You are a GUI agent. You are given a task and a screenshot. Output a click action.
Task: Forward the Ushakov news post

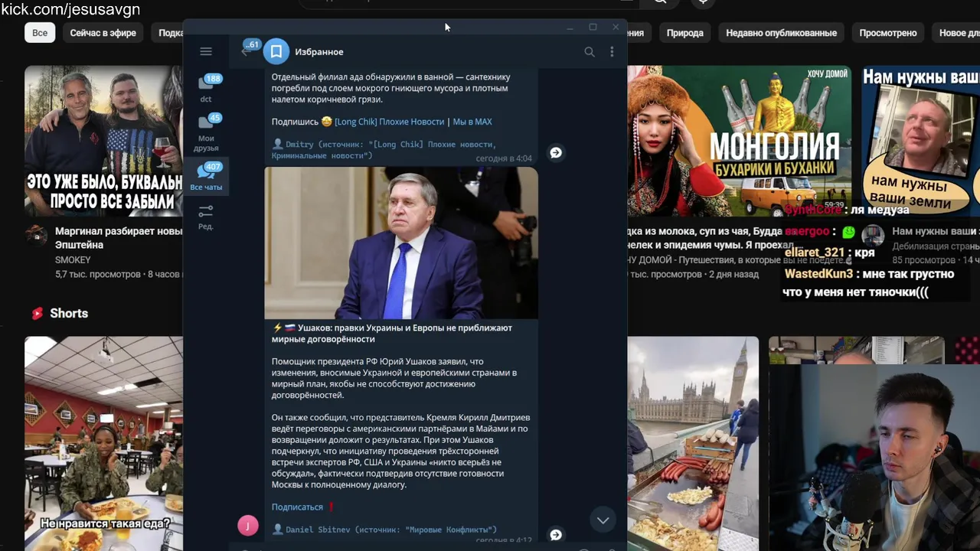pos(556,534)
